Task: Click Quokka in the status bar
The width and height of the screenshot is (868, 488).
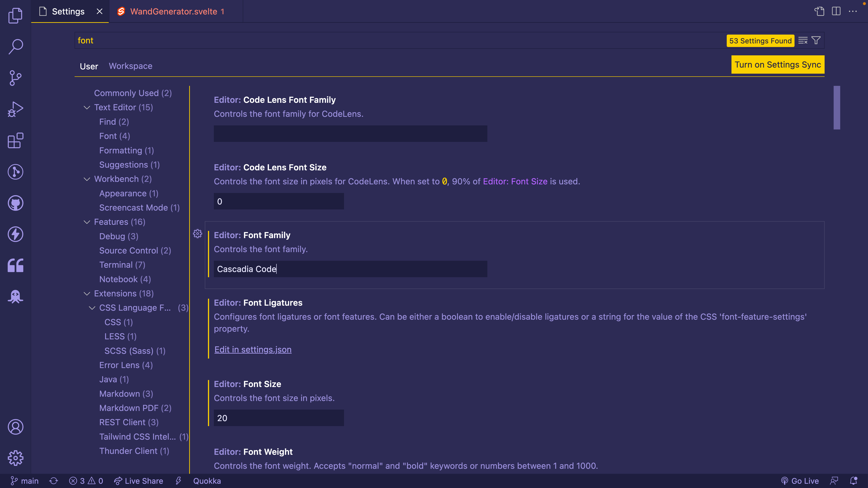Action: click(x=207, y=481)
